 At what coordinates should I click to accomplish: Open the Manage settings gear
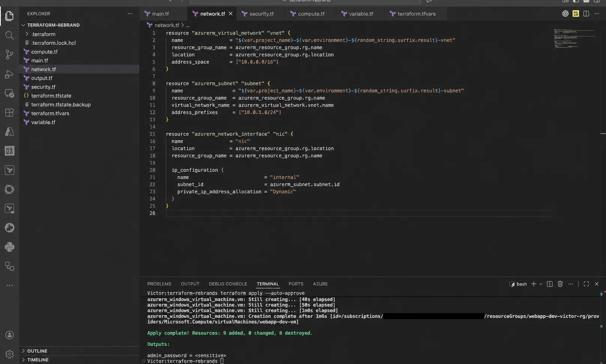click(x=9, y=354)
